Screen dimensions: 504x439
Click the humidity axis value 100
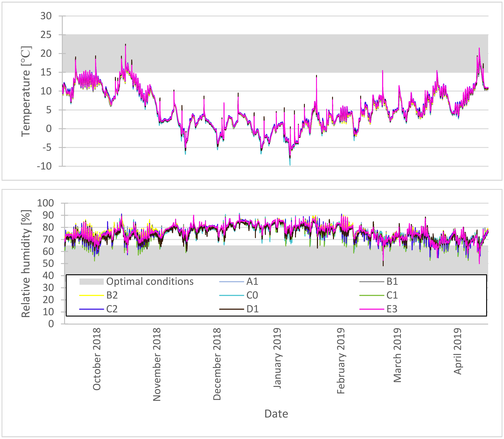(45, 203)
